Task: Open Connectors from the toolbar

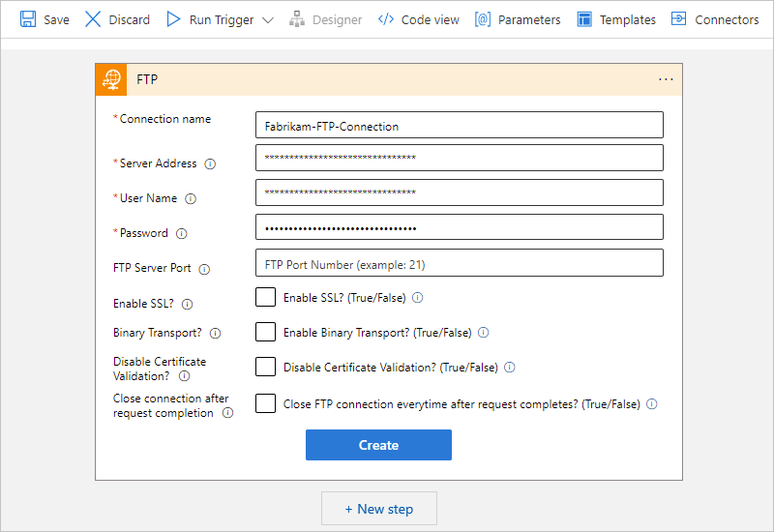Action: [715, 19]
